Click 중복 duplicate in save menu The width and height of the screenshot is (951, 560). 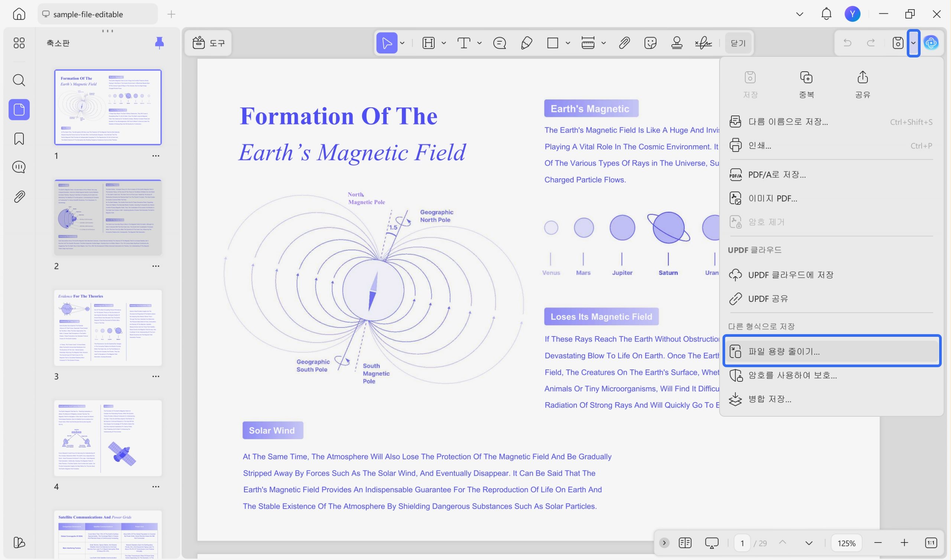[x=806, y=85]
